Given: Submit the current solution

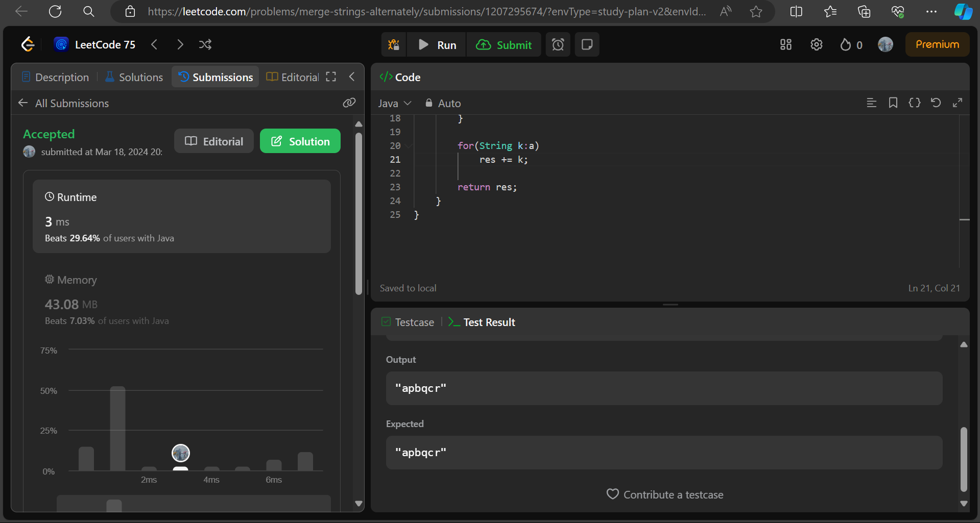Looking at the screenshot, I should [504, 44].
